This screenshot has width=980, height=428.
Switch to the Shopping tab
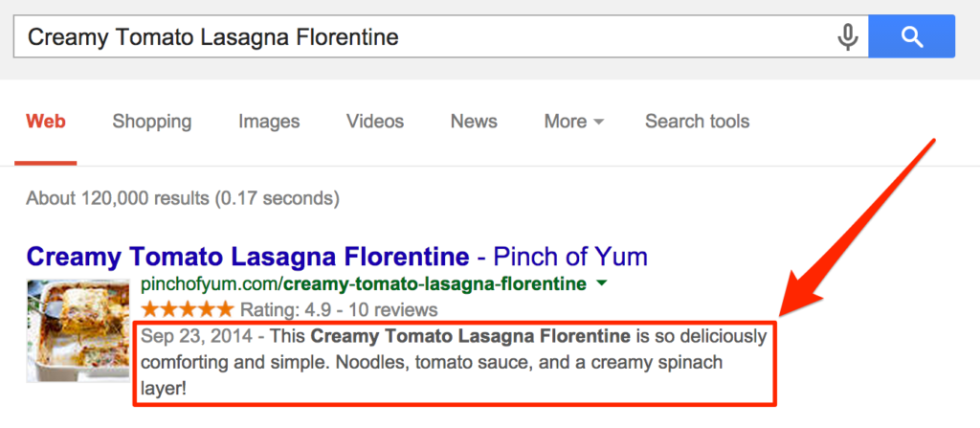pos(151,122)
